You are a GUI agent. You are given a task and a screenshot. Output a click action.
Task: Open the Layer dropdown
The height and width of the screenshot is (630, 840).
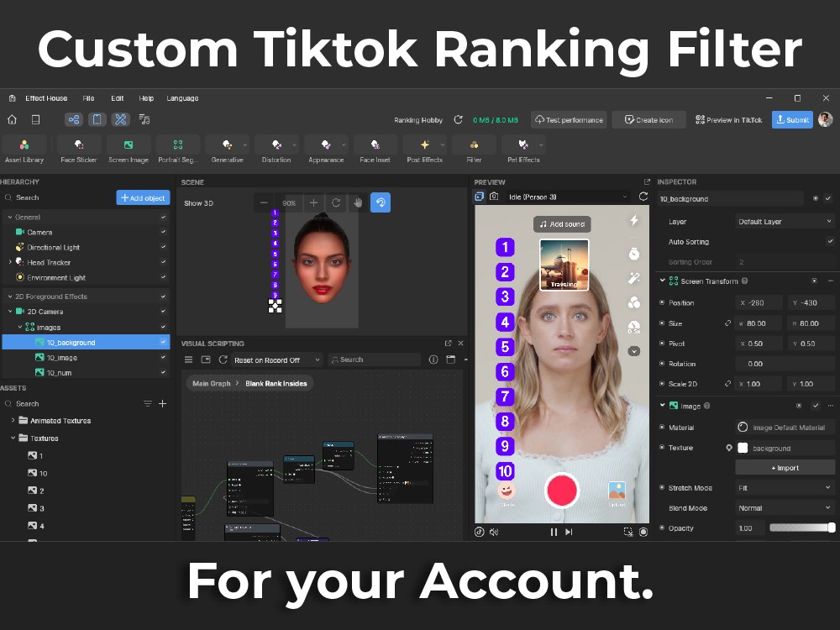tap(785, 221)
